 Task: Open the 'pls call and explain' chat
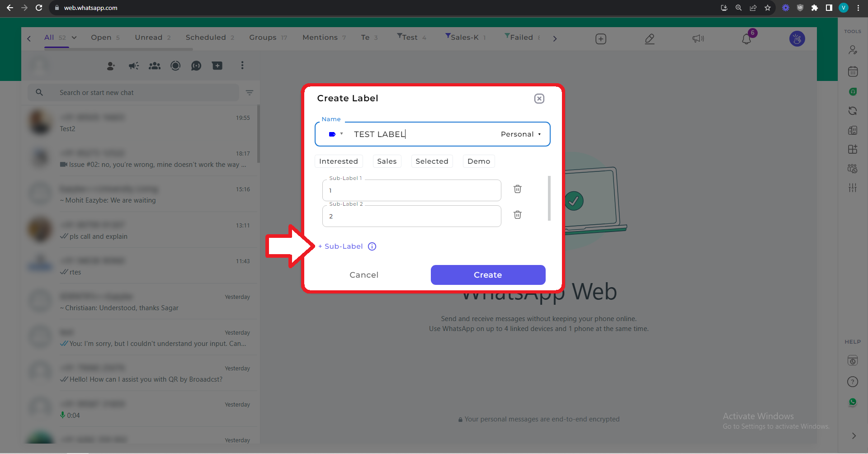tap(140, 231)
